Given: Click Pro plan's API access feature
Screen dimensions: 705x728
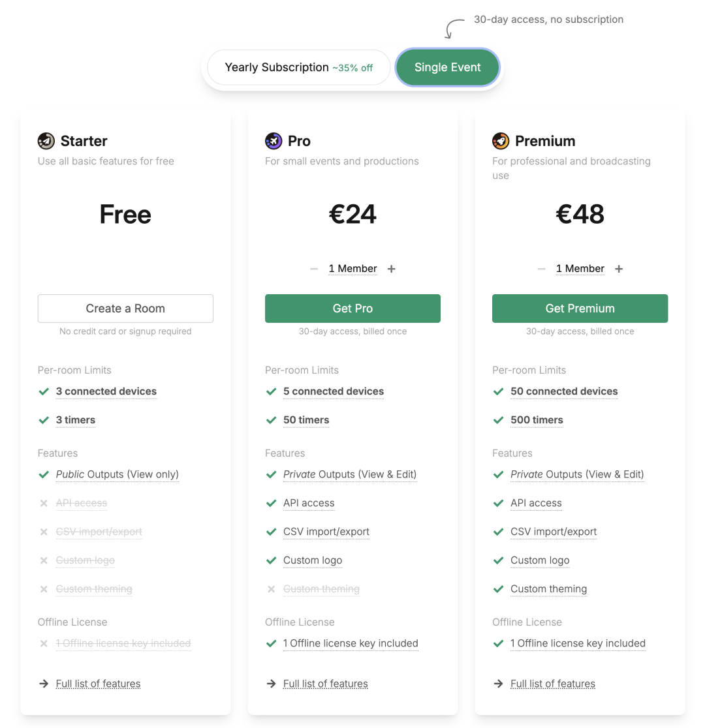Looking at the screenshot, I should [309, 504].
